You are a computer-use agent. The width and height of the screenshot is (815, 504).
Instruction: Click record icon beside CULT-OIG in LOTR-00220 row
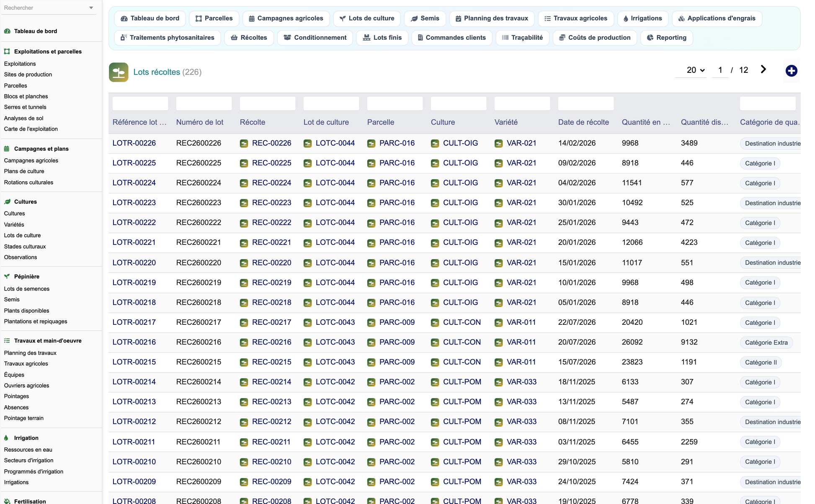click(x=435, y=263)
